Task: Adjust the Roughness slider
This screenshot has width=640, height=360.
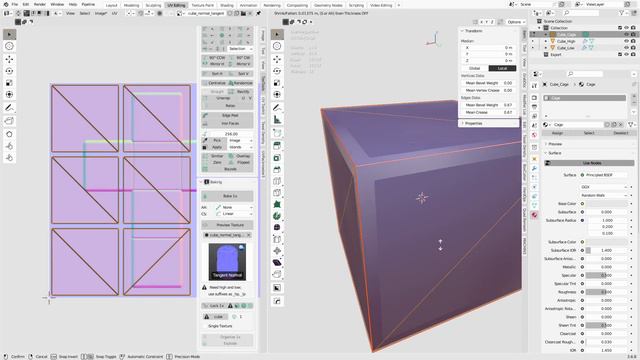Action: pyautogui.click(x=607, y=292)
